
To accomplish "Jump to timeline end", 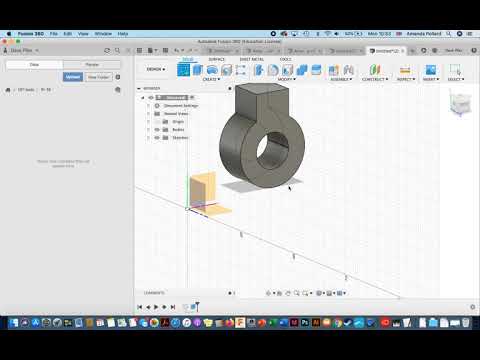I will pyautogui.click(x=173, y=307).
